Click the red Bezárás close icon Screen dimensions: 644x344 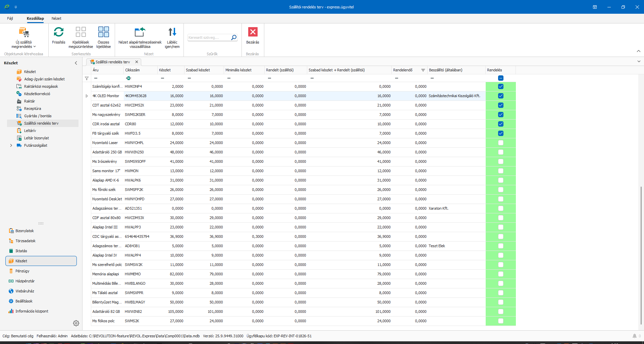(253, 32)
